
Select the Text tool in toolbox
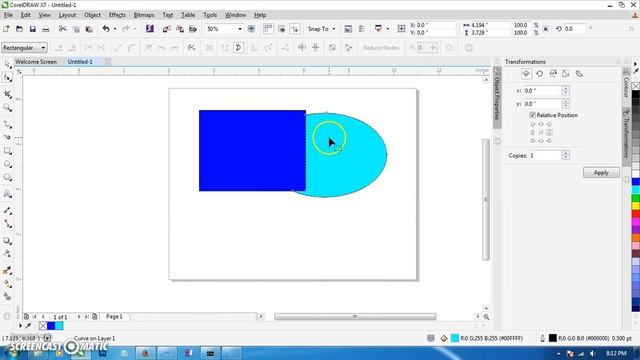(7, 194)
